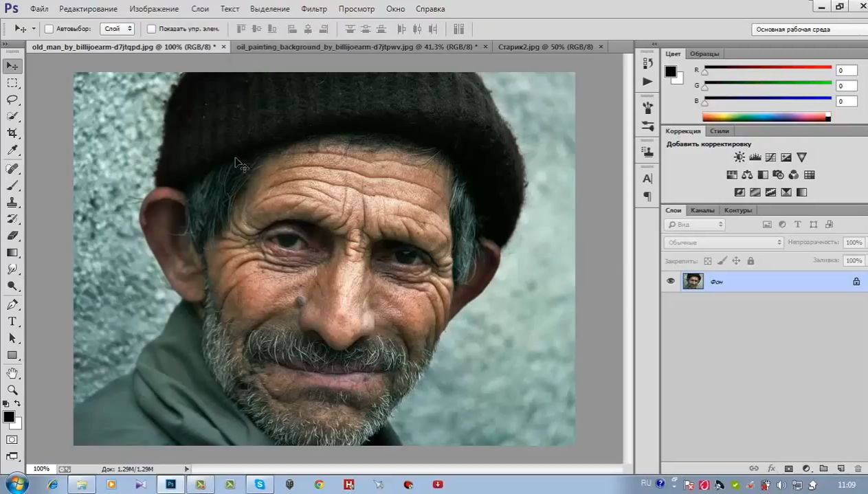Select the Lasso tool
Screen dimensions: 868x494
[12, 100]
